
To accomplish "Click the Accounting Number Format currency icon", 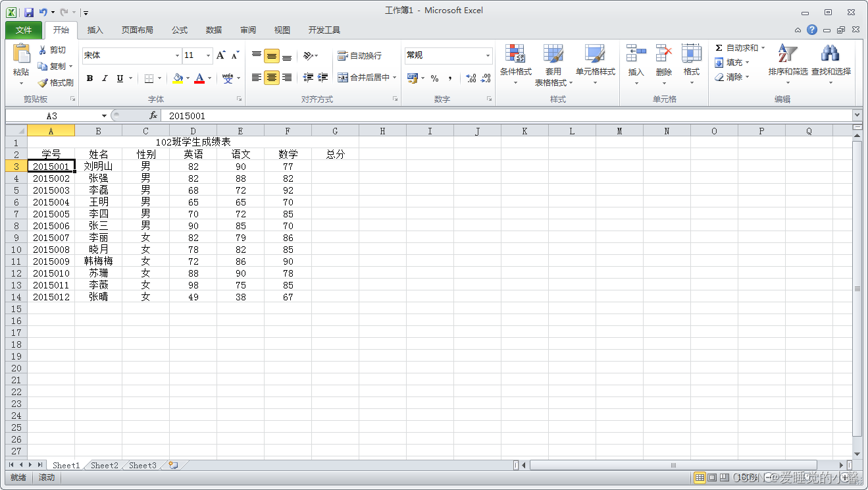I will tap(413, 78).
